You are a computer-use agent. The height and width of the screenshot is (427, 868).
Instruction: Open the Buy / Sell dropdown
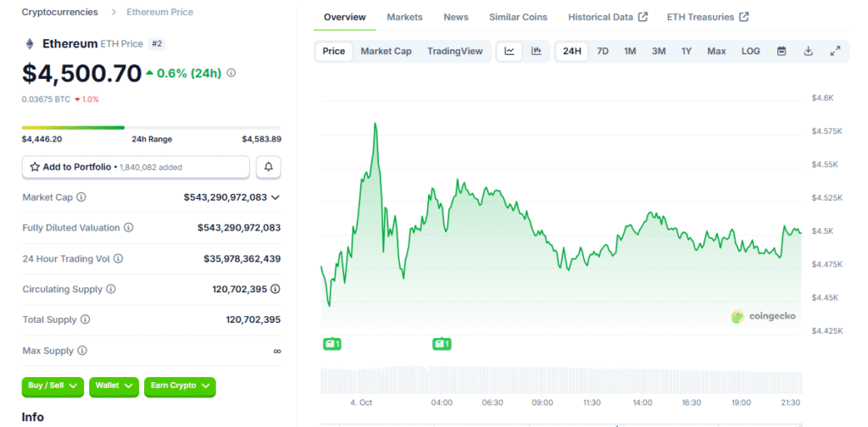pyautogui.click(x=53, y=386)
